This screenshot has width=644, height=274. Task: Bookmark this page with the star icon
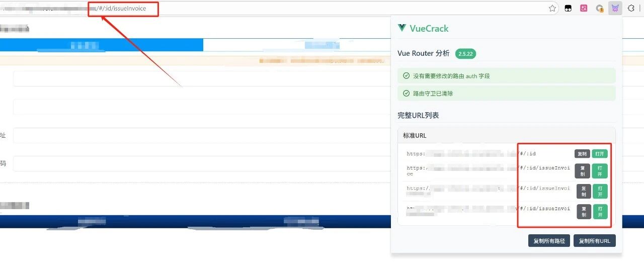pyautogui.click(x=552, y=8)
